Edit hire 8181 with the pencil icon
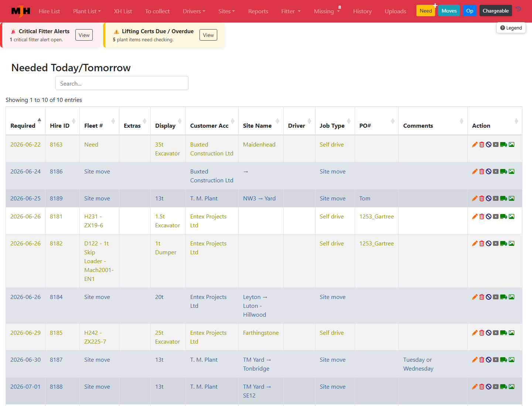Image resolution: width=532 pixels, height=406 pixels. click(x=475, y=217)
